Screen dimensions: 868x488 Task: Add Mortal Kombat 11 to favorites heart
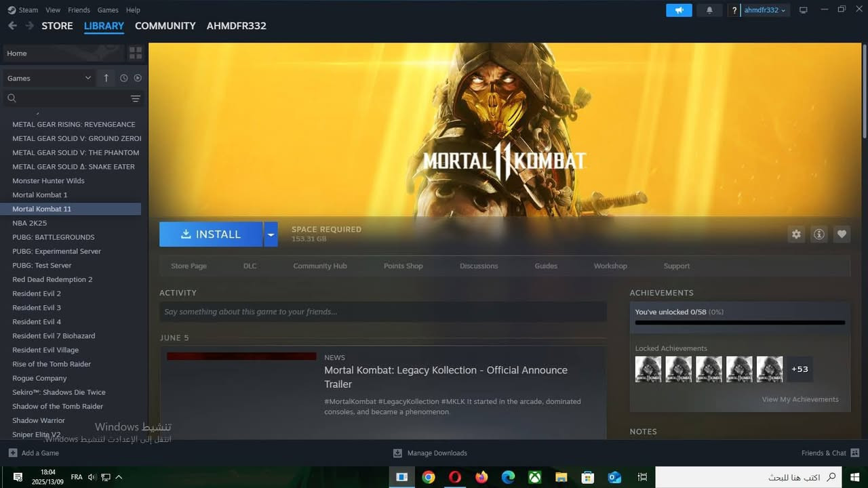(x=842, y=234)
